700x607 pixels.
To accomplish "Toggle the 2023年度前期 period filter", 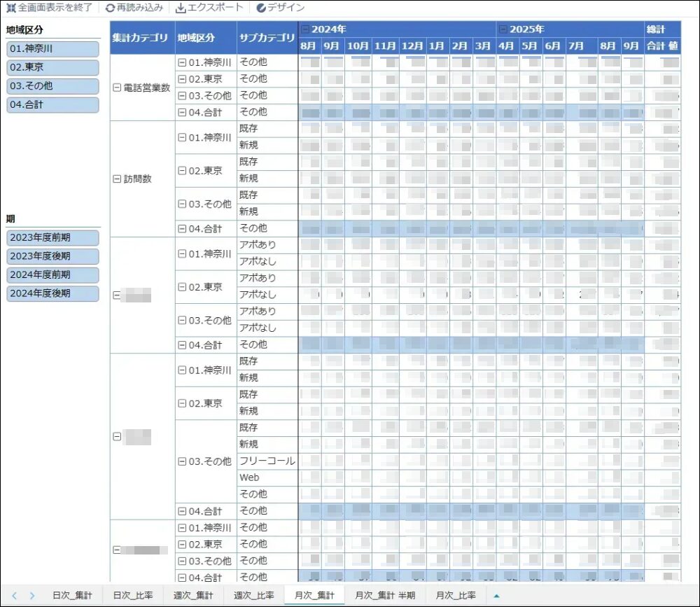I will coord(52,238).
